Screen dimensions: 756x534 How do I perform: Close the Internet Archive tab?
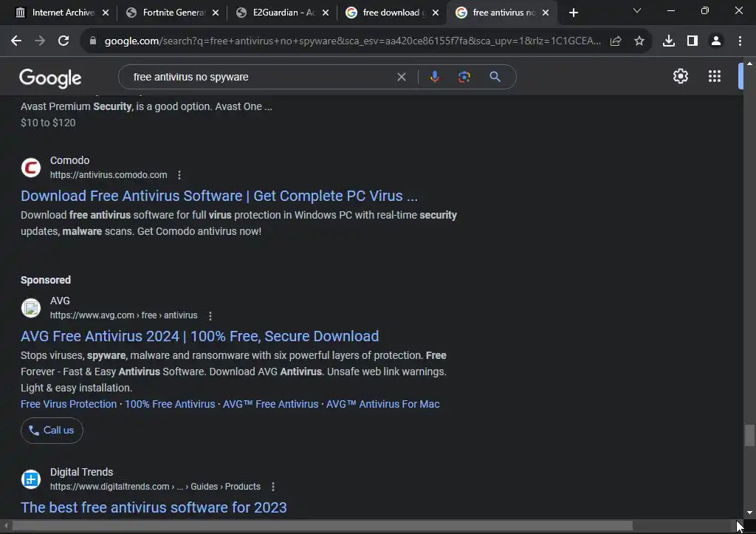[106, 13]
